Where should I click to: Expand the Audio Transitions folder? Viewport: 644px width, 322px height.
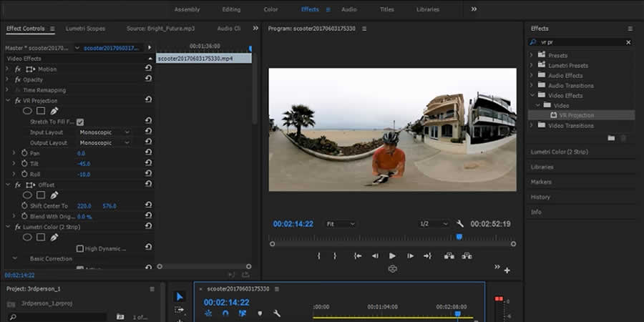[531, 85]
